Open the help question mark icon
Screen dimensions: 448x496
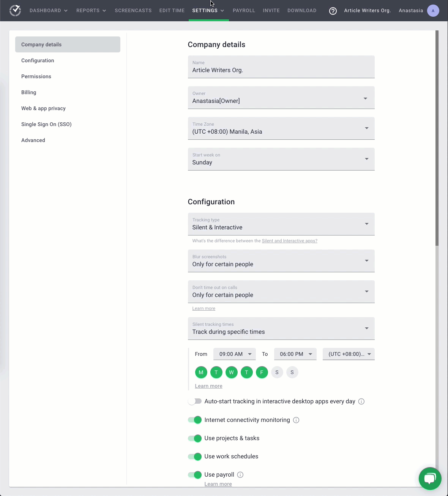tap(333, 11)
